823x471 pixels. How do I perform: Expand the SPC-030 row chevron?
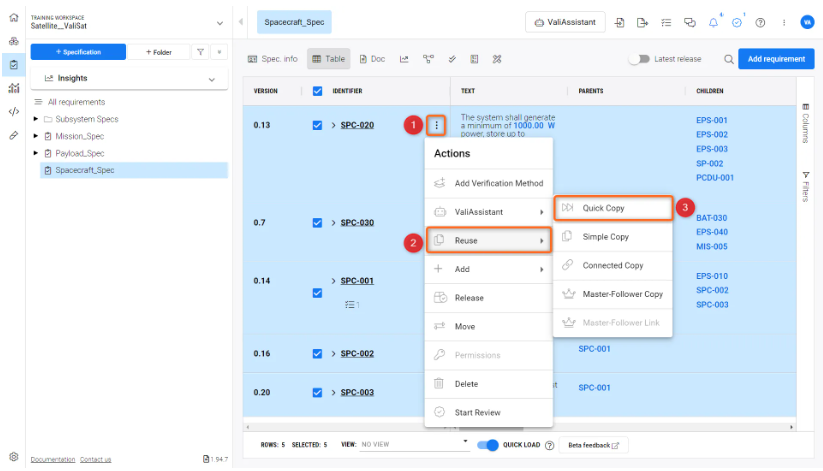click(333, 223)
